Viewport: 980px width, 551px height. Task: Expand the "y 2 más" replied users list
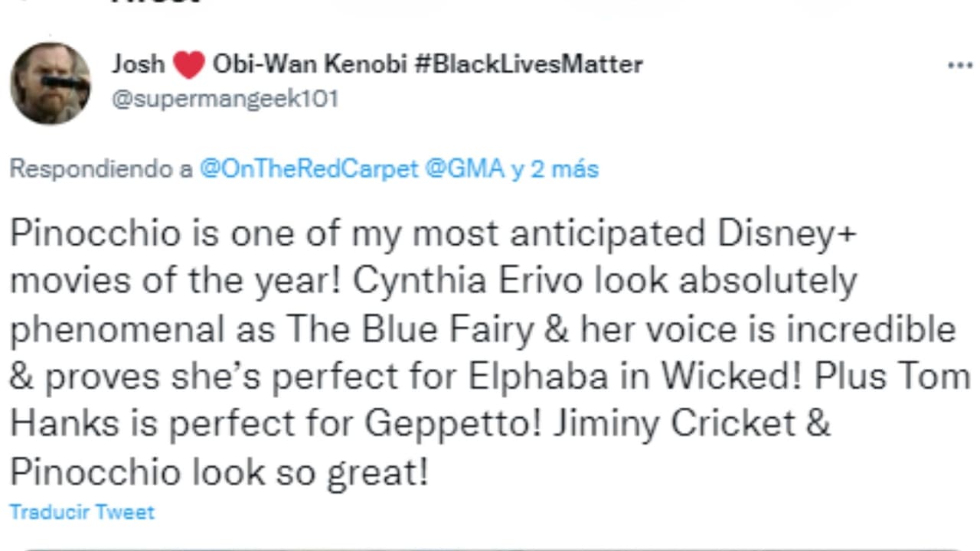tap(555, 169)
